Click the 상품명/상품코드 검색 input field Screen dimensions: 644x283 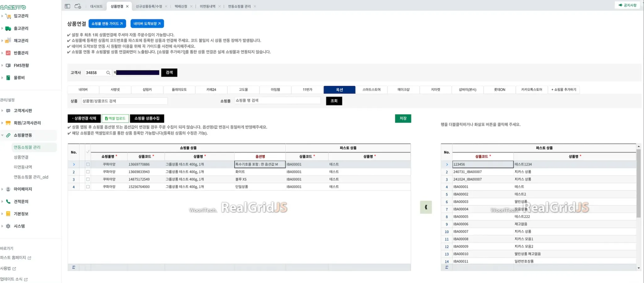(x=124, y=101)
